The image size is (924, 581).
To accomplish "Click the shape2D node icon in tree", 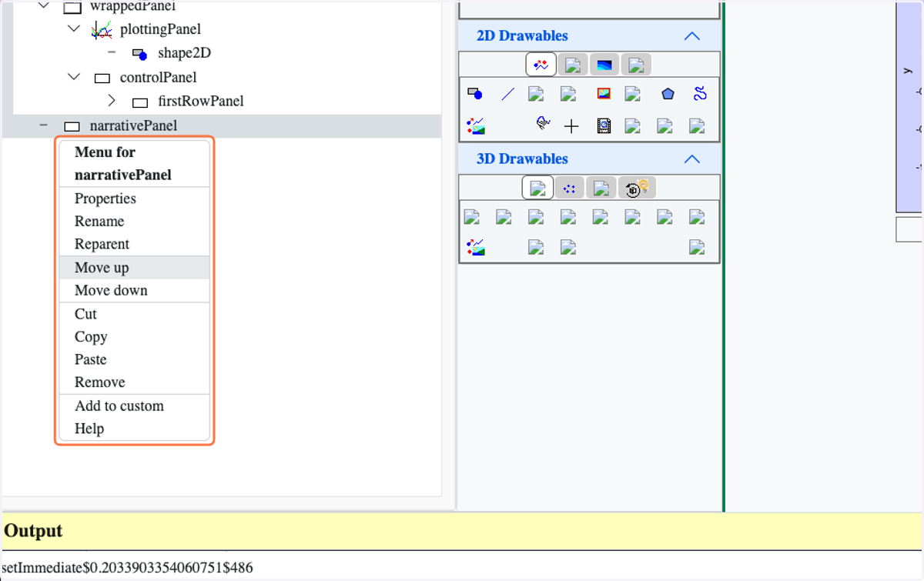I will pyautogui.click(x=139, y=54).
